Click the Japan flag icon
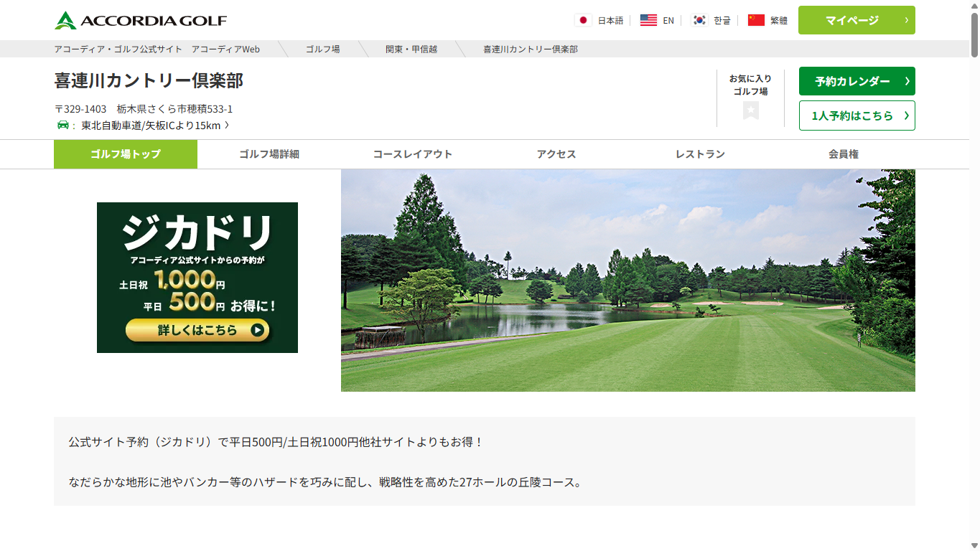 (583, 20)
